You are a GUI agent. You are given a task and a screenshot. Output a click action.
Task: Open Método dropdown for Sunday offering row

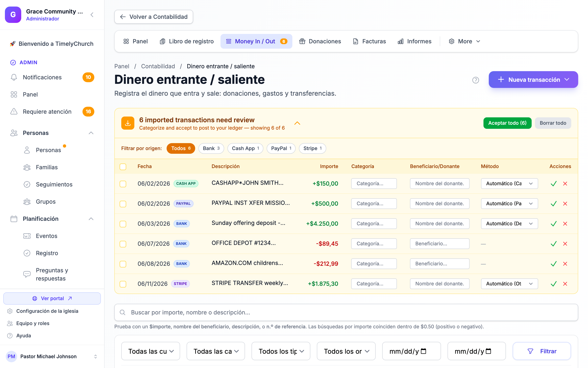pyautogui.click(x=509, y=224)
